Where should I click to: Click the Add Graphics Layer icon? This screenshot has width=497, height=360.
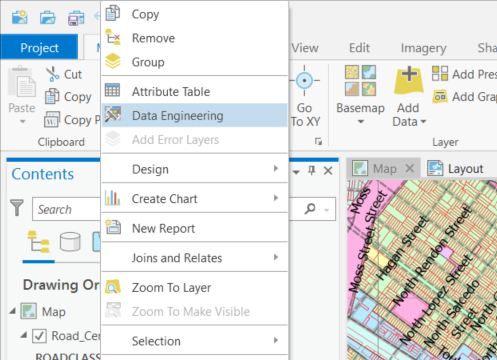pos(440,97)
